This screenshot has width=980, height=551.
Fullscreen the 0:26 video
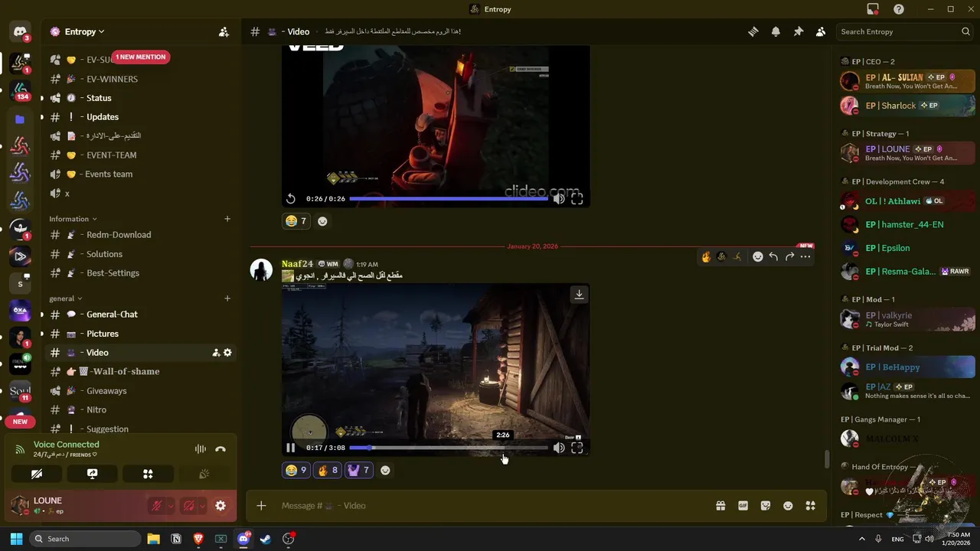tap(577, 198)
